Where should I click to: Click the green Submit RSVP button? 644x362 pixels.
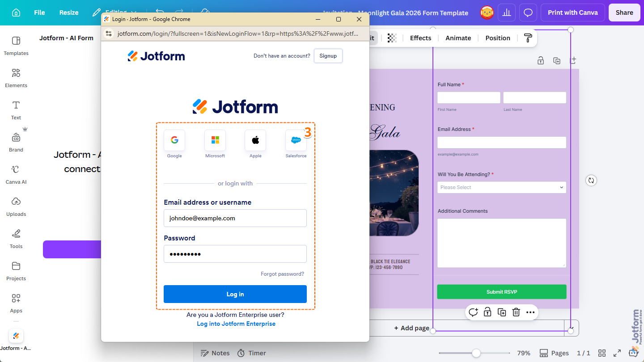(x=502, y=292)
